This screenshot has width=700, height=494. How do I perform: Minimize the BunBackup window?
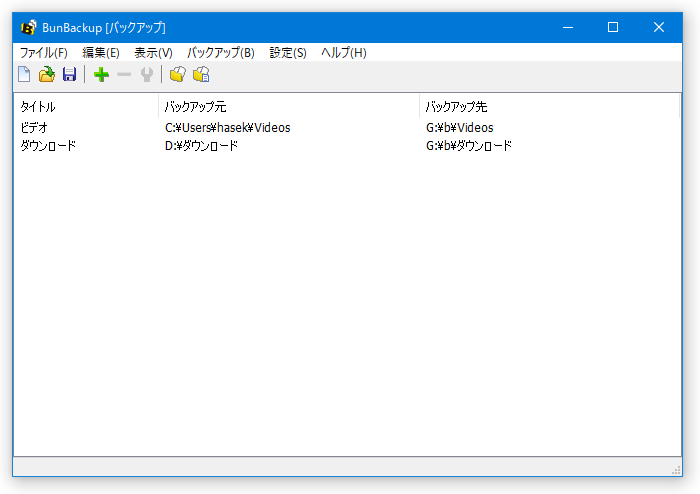pyautogui.click(x=568, y=28)
